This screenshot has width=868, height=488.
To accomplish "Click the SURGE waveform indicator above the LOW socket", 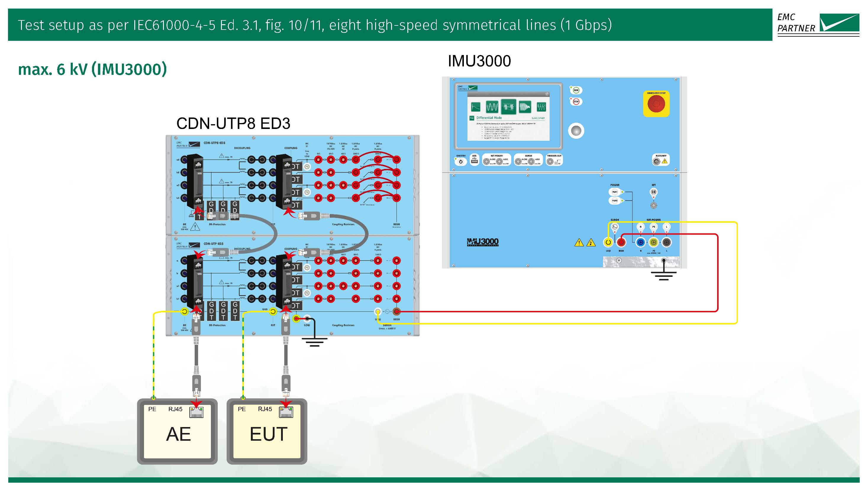I will [614, 227].
